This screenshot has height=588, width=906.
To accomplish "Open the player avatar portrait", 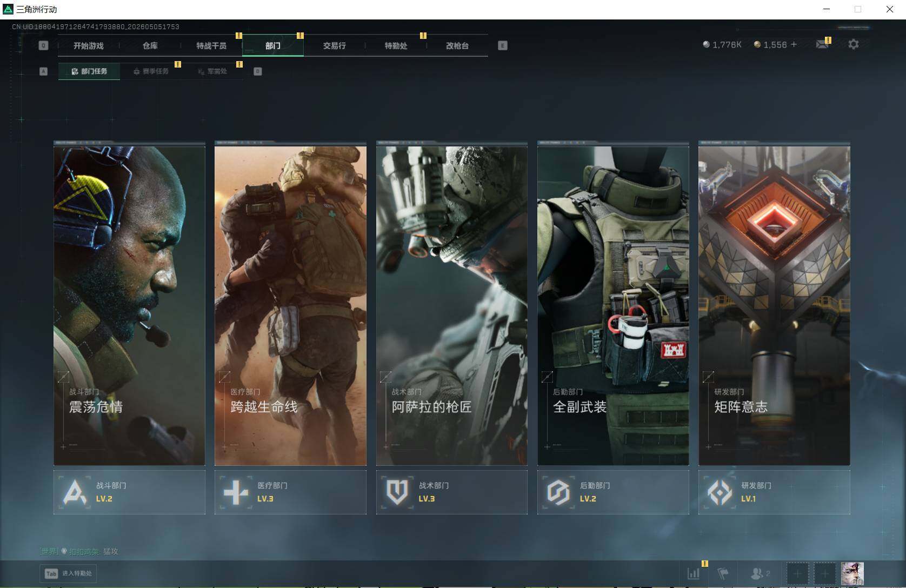I will pos(852,573).
